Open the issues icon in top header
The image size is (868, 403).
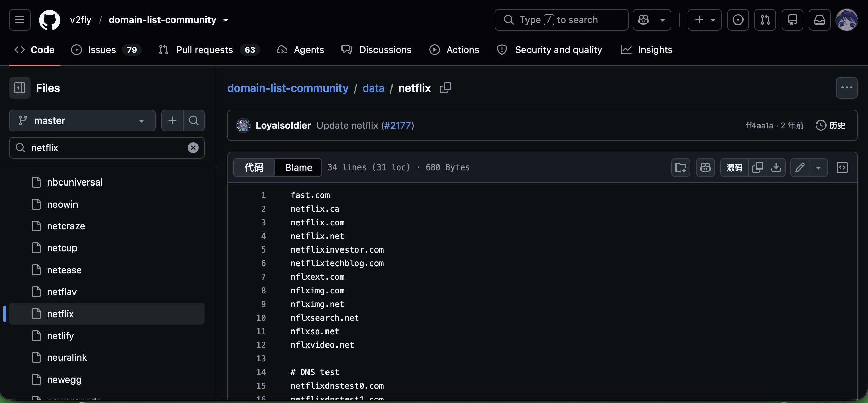[738, 20]
